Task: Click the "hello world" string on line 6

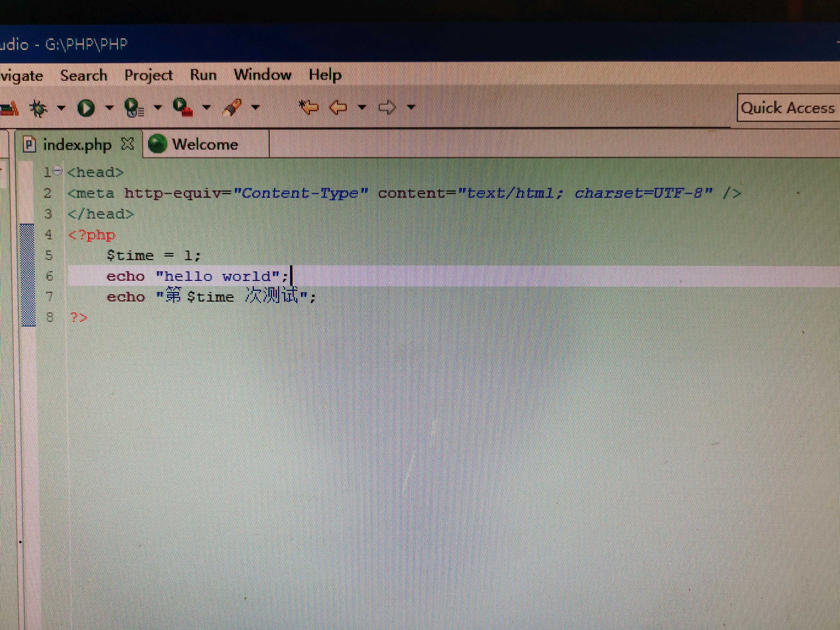Action: 218,276
